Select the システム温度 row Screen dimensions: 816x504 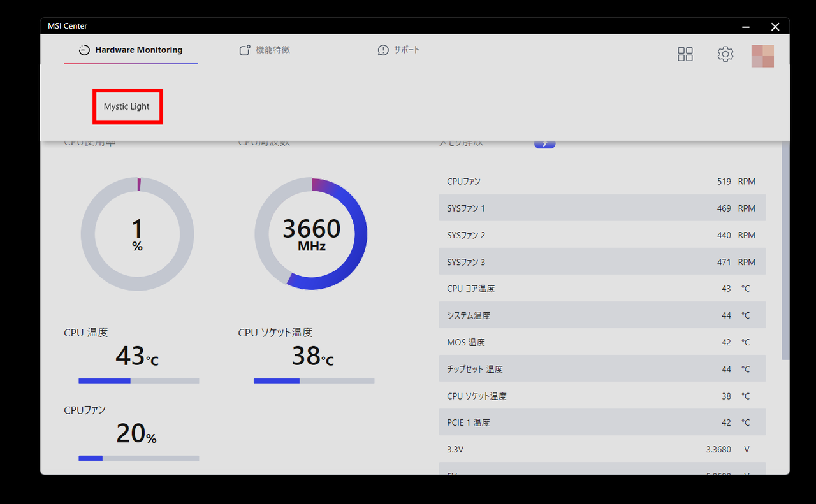tap(602, 315)
